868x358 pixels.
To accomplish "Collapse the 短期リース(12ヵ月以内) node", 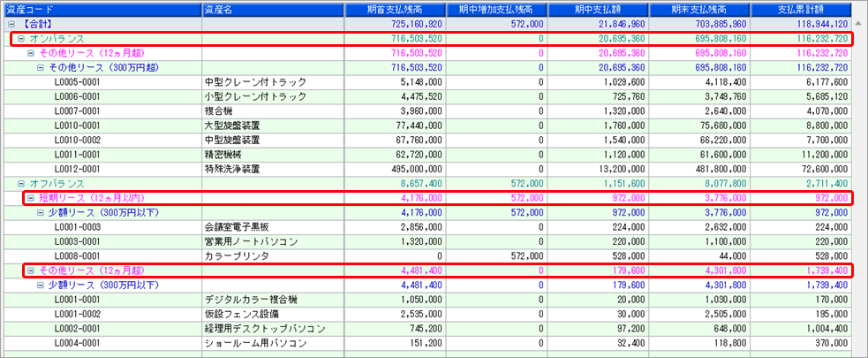I will click(x=31, y=198).
